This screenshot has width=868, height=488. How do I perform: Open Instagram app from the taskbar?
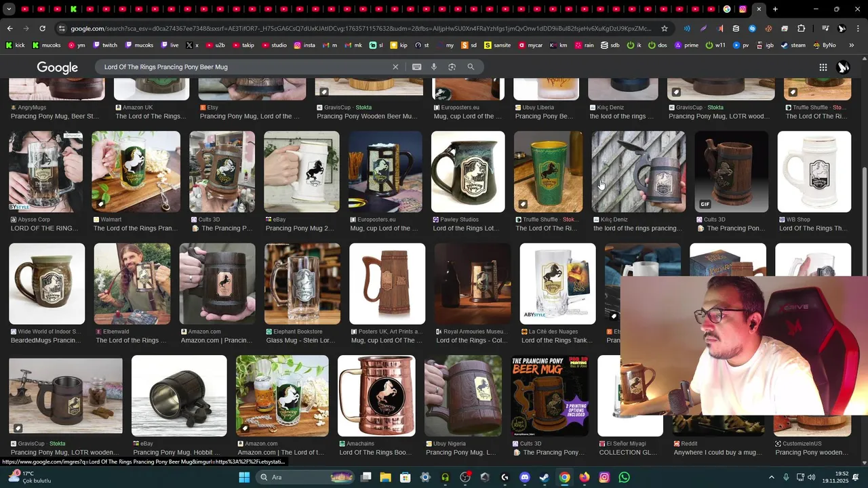tap(604, 477)
